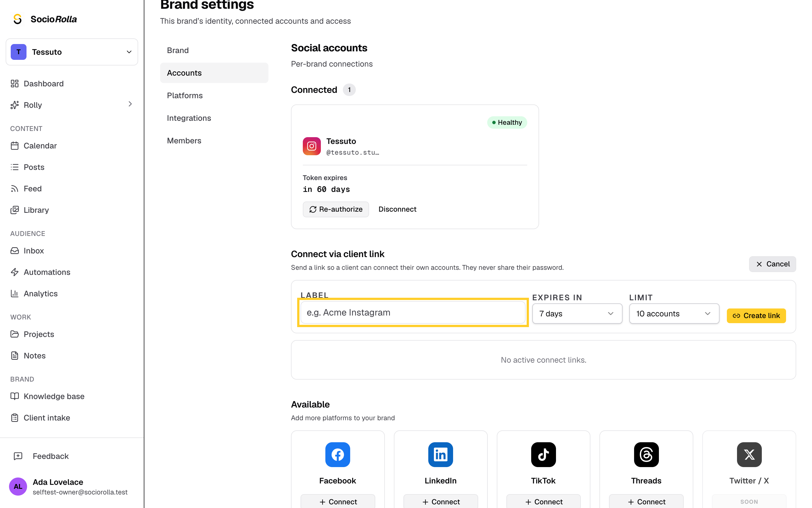This screenshot has width=812, height=508.
Task: Open the Members settings tab
Action: 214,141
